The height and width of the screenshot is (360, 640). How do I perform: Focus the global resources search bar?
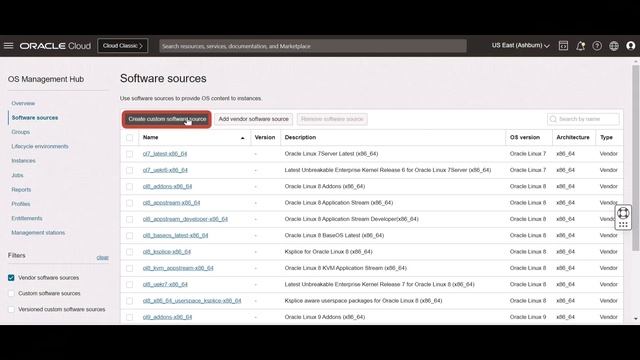[x=313, y=46]
